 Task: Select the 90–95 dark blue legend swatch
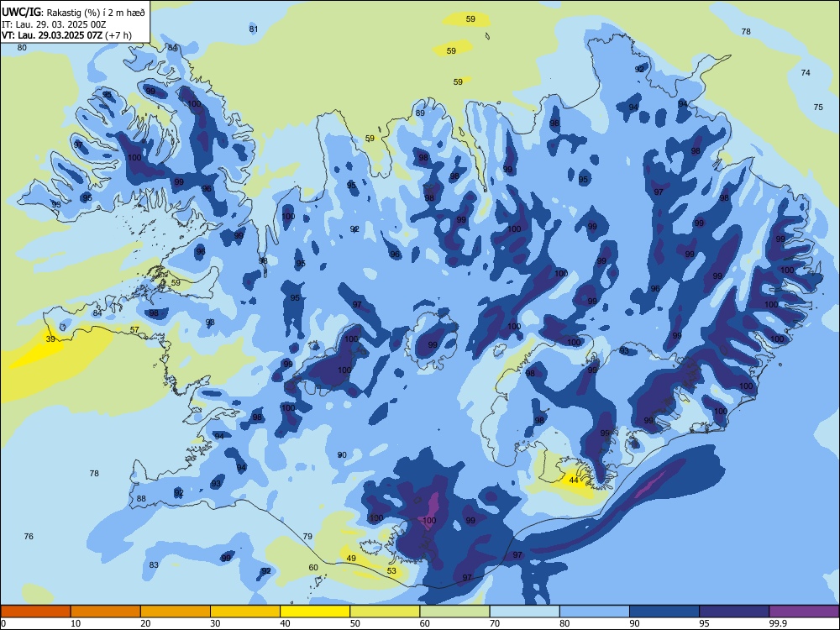664,612
